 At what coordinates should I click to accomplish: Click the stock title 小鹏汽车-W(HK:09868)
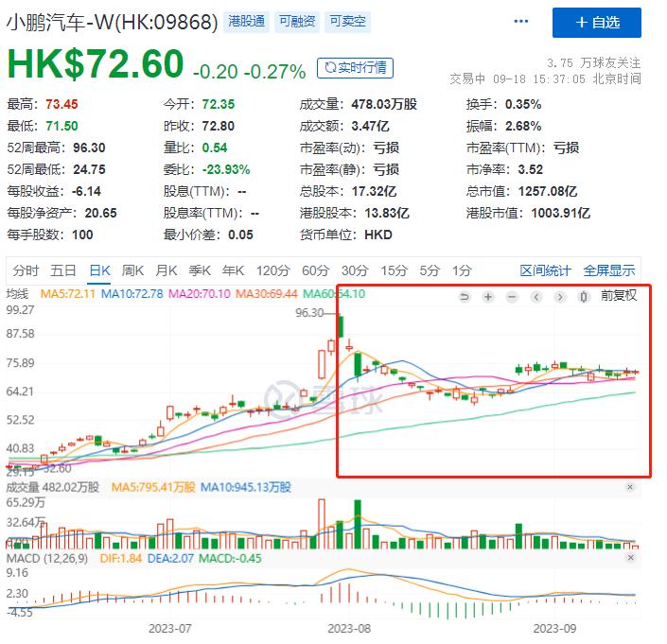[113, 22]
